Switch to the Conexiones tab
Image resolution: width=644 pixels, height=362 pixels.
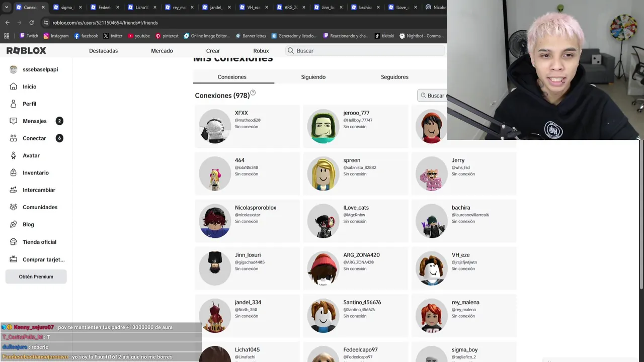(x=232, y=77)
